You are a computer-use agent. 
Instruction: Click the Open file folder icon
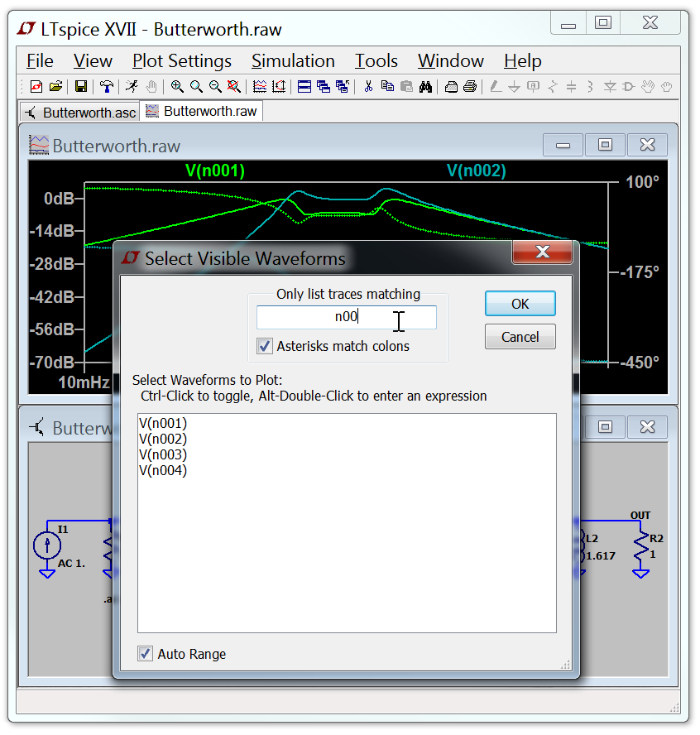point(55,86)
